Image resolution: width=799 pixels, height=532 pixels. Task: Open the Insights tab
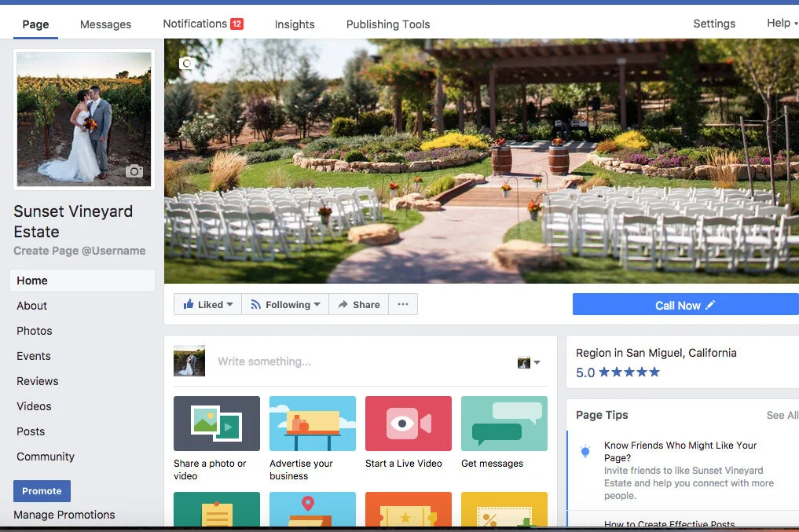[x=295, y=24]
